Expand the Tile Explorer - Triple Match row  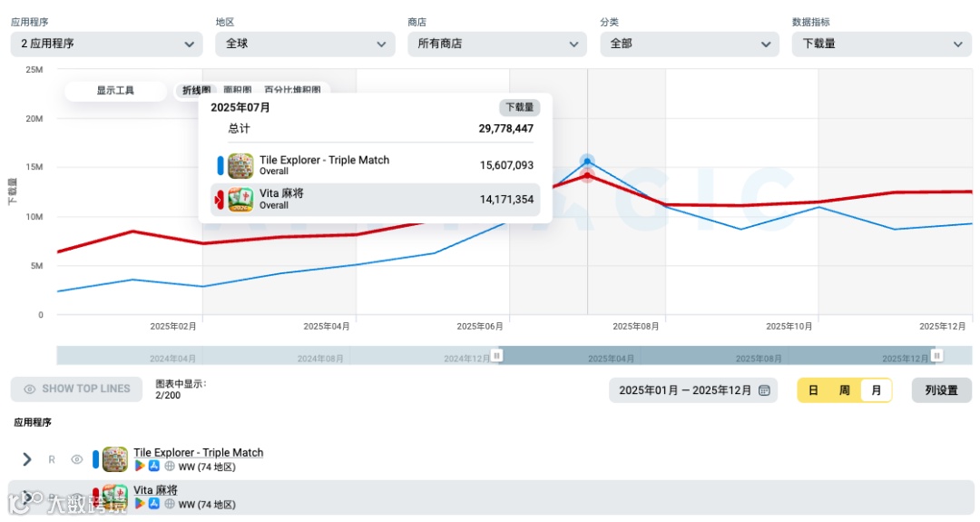27,459
